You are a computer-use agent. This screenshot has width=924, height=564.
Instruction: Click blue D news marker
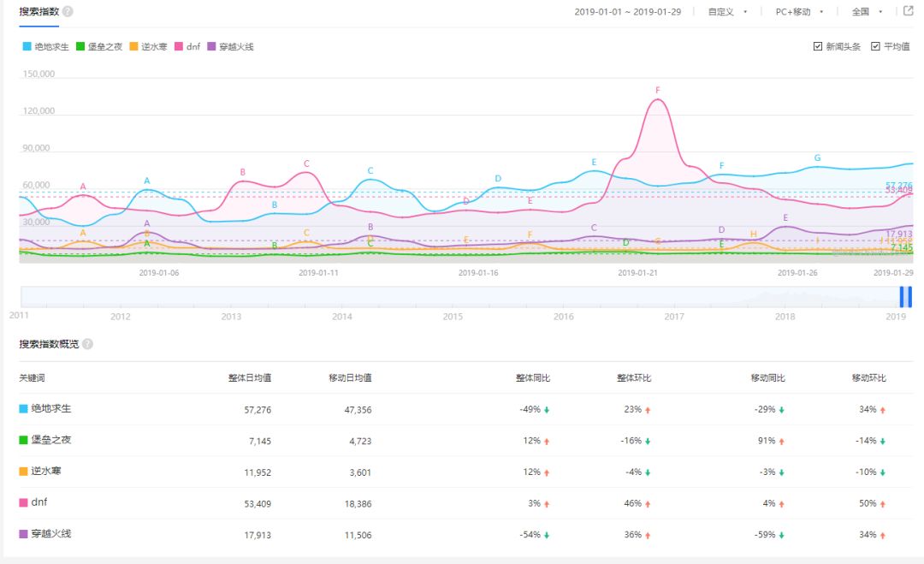tap(498, 179)
